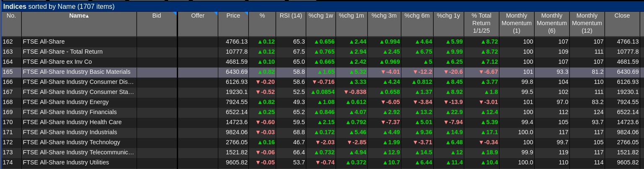Sort by the No. column header
The image size is (644, 169).
(11, 24)
